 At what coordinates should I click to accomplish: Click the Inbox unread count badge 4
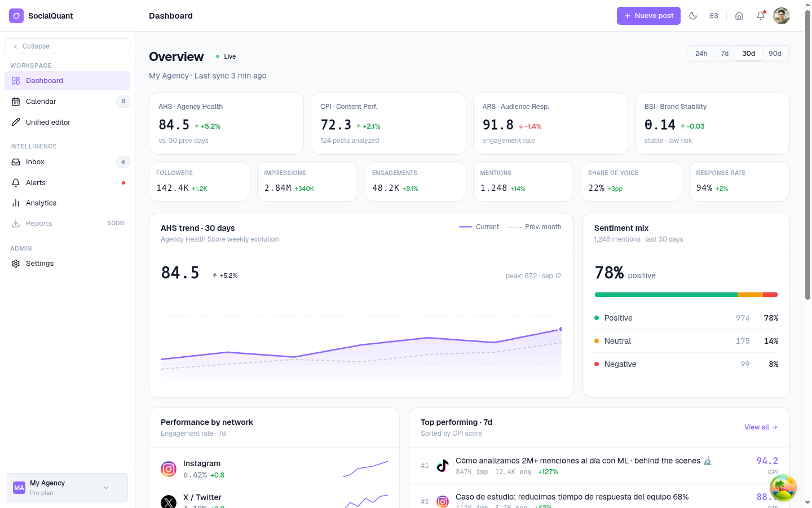tap(123, 162)
